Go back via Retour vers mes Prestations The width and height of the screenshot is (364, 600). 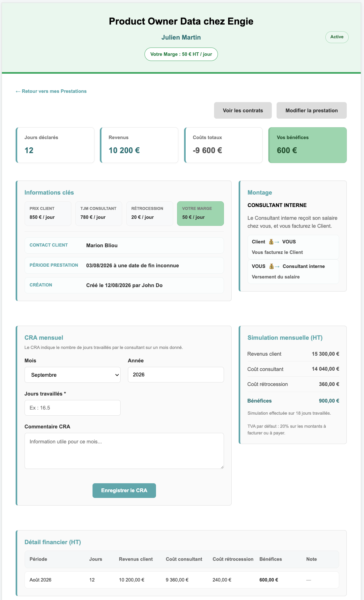51,91
